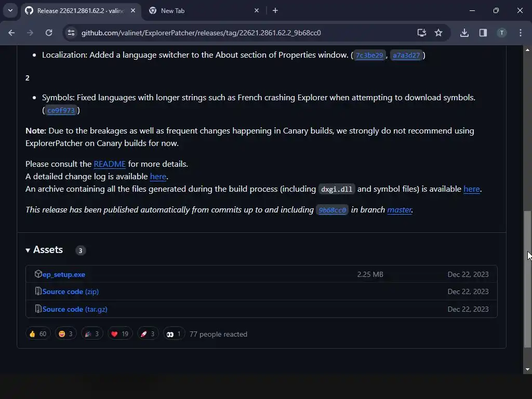
Task: Go forward to the next page
Action: tap(30, 33)
